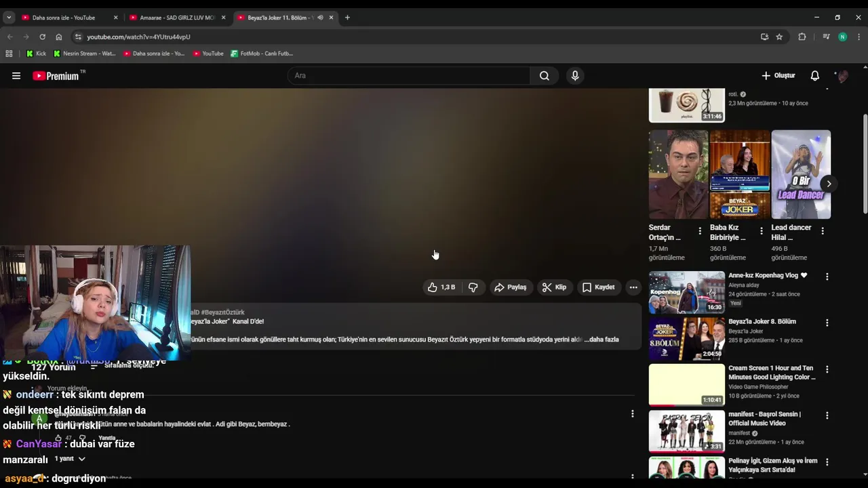The width and height of the screenshot is (868, 488).
Task: Open the apps grid in bookmarks bar
Action: (9, 54)
